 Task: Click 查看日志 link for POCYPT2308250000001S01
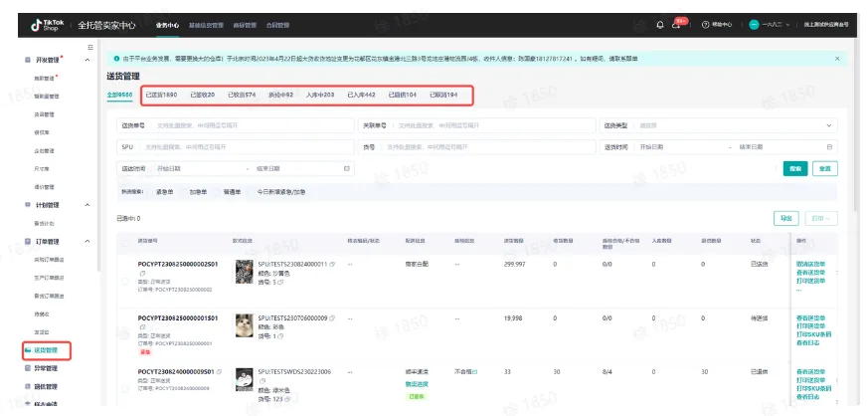coord(807,343)
